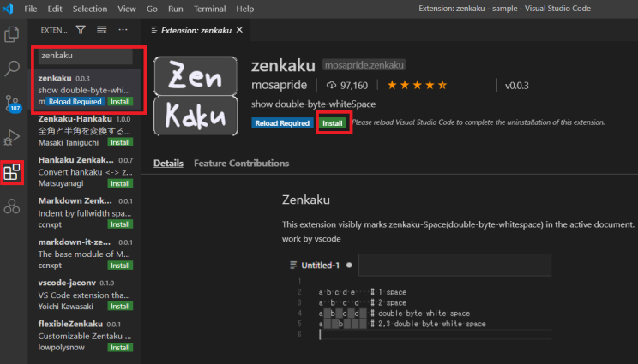Open the Selection menu
This screenshot has width=638, height=364.
(90, 9)
